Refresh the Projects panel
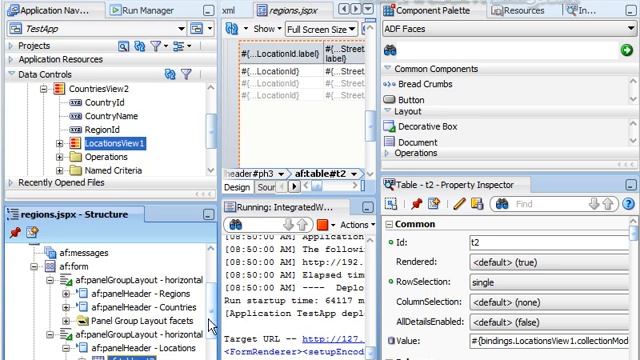Viewport: 640px width, 360px height. click(140, 46)
